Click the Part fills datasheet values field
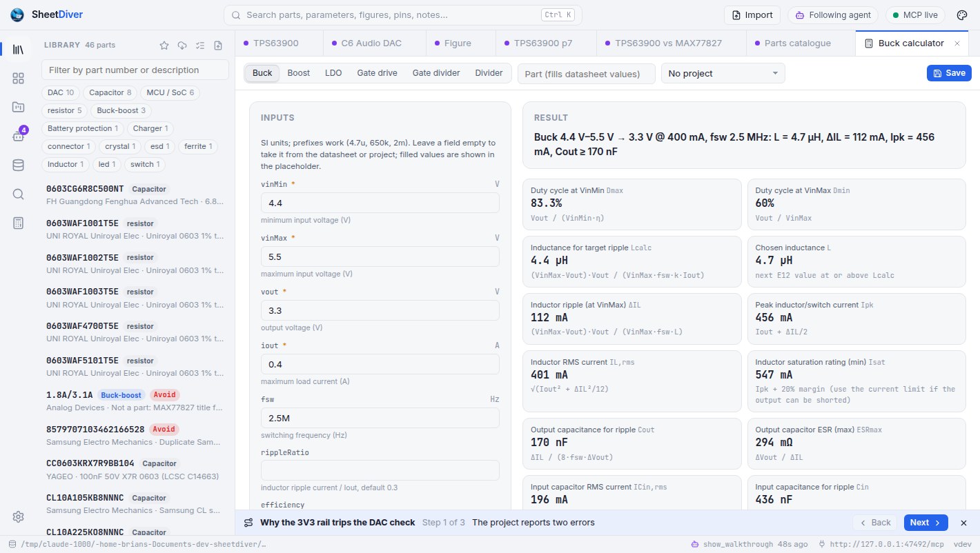Screen dimensions: 980x553 pos(586,74)
